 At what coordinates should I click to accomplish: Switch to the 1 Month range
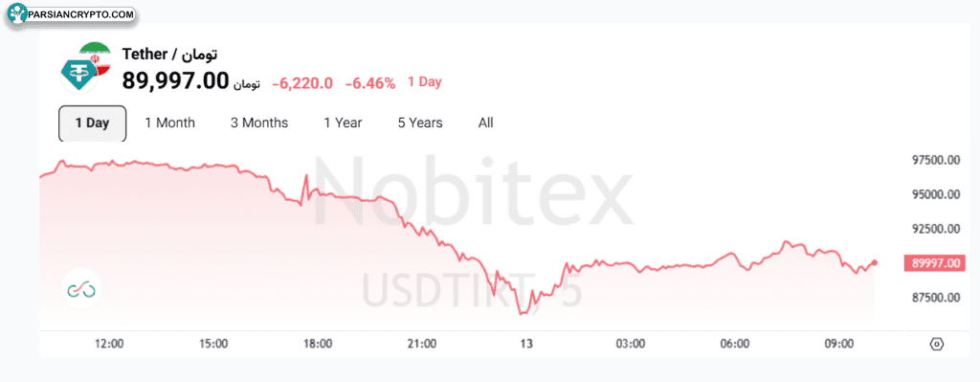click(170, 124)
